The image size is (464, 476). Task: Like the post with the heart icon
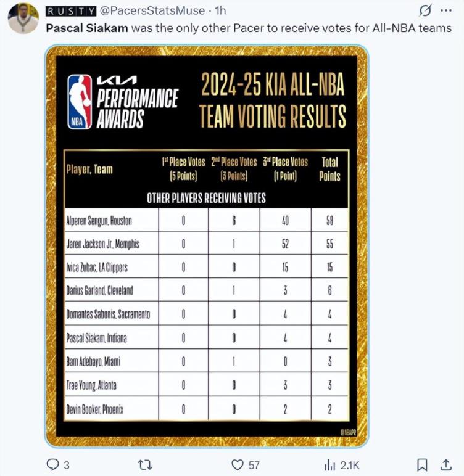(x=237, y=464)
